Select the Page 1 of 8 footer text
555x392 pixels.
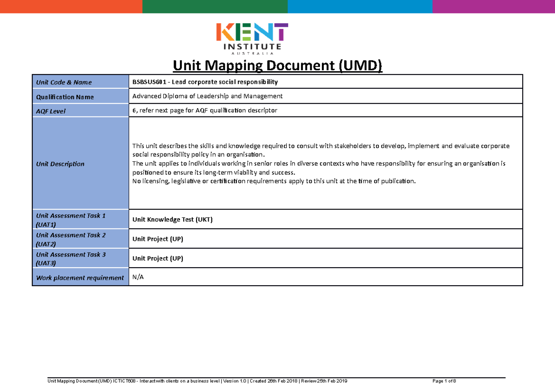coord(444,382)
